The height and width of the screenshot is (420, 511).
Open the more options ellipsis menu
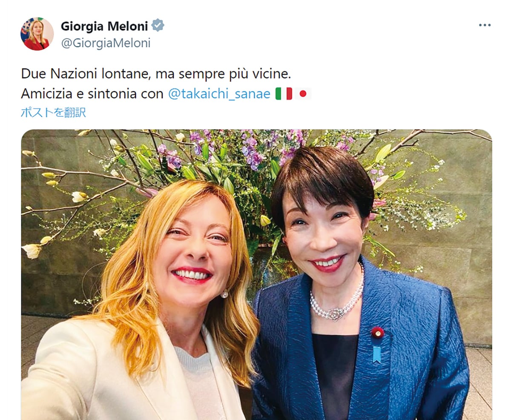pyautogui.click(x=485, y=25)
